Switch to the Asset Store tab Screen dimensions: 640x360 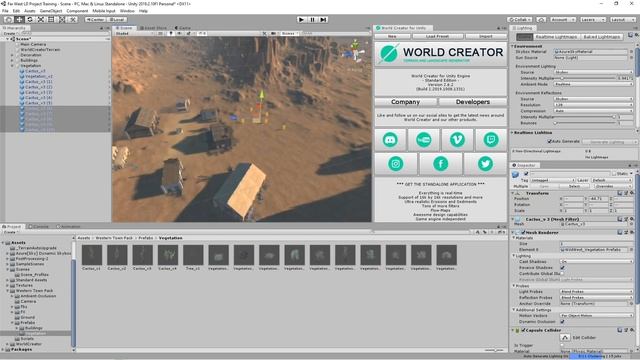point(153,28)
